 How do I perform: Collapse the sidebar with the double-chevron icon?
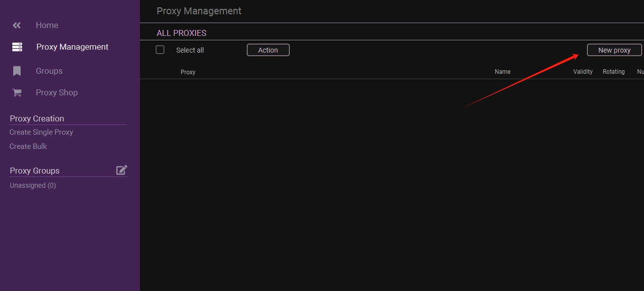17,25
